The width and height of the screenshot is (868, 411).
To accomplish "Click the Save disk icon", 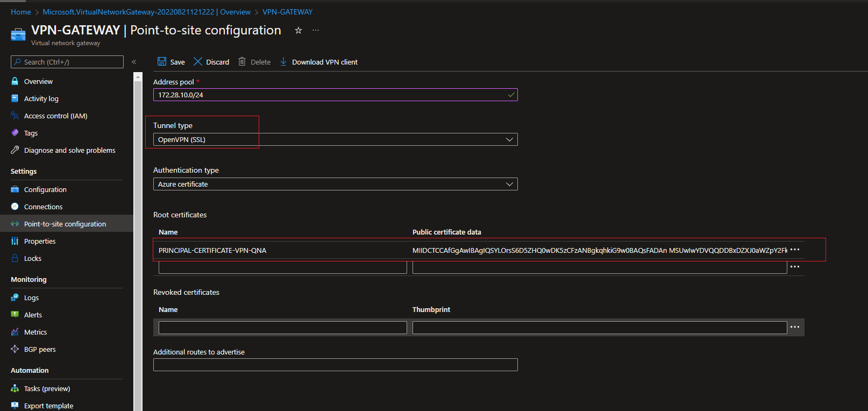I will pyautogui.click(x=161, y=61).
